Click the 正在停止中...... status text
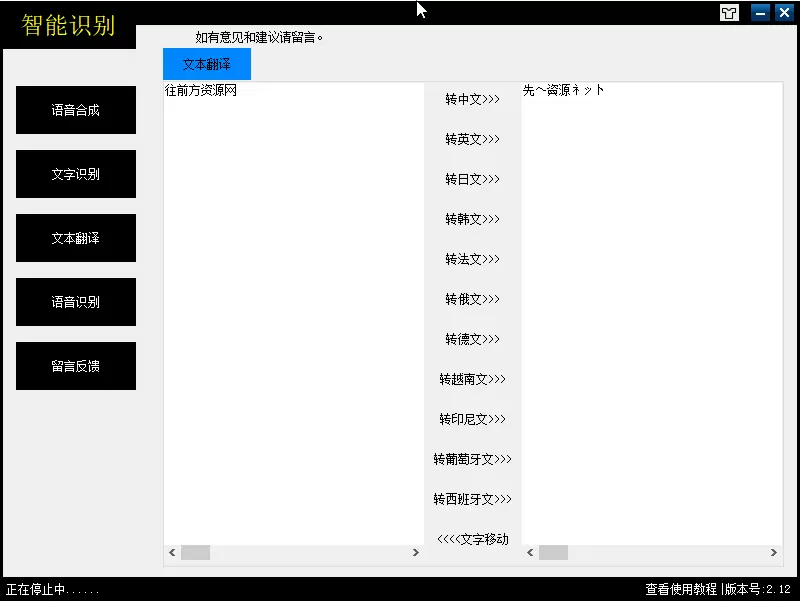Viewport: 800px width, 601px height. (x=52, y=590)
